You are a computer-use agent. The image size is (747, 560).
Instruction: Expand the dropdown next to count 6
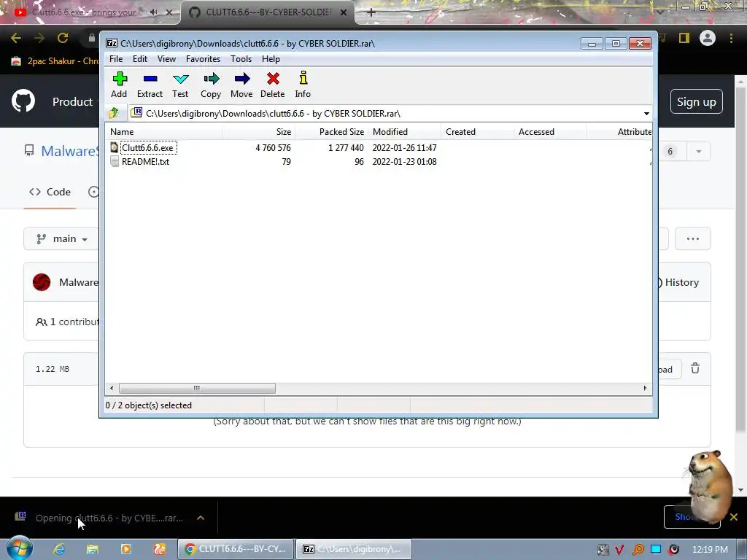(698, 152)
